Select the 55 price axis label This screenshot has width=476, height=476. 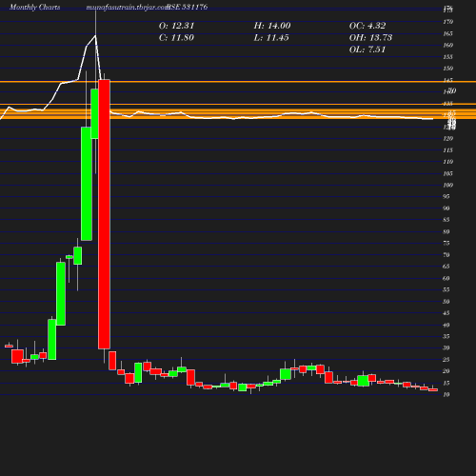pyautogui.click(x=446, y=289)
